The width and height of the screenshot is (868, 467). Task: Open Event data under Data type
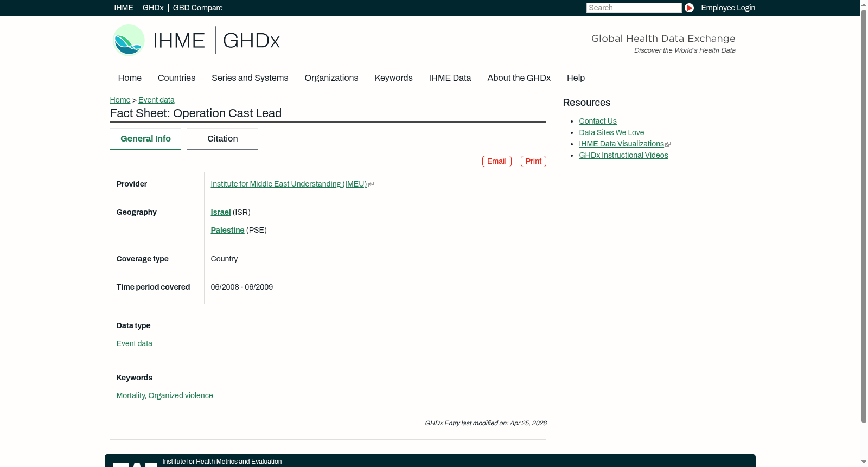[134, 343]
